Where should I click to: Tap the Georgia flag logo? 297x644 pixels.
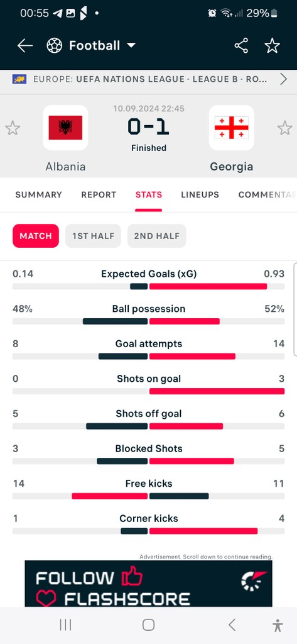click(231, 128)
